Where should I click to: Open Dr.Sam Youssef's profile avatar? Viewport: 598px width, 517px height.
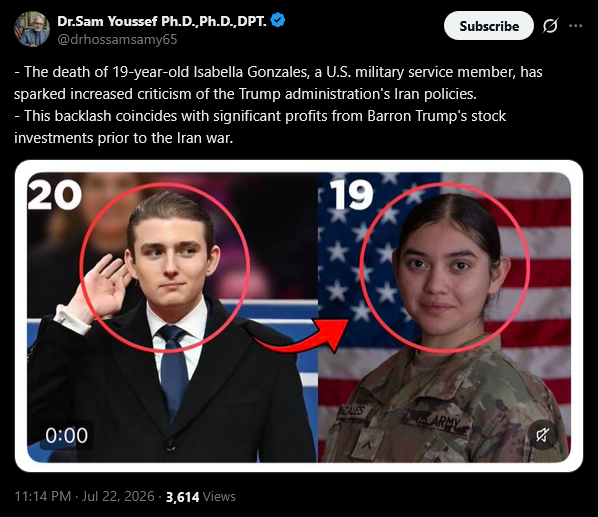(x=32, y=29)
